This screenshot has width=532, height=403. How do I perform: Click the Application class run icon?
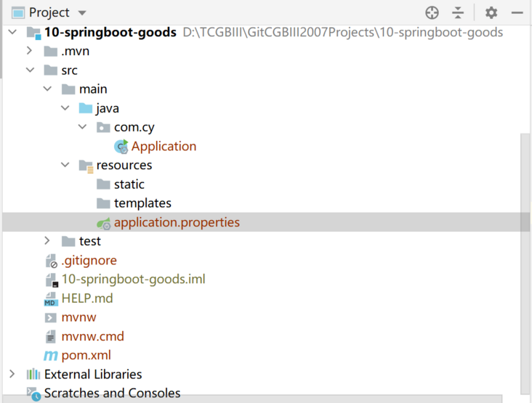point(121,147)
